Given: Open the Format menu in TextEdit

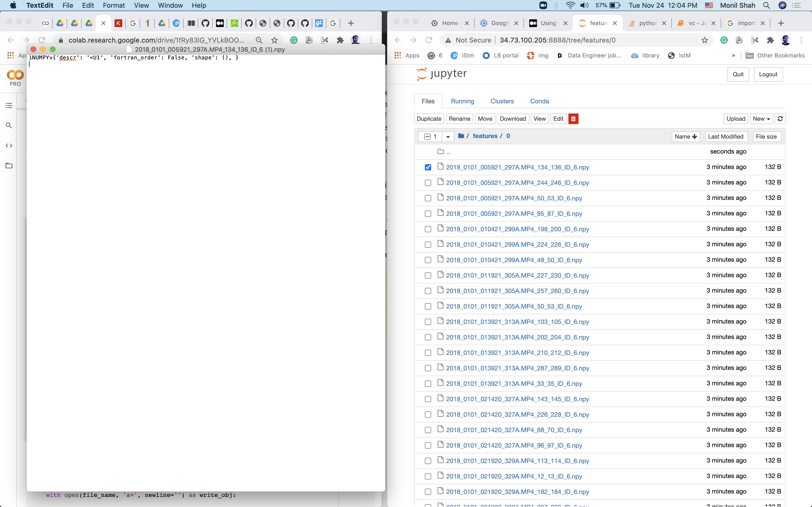Looking at the screenshot, I should pyautogui.click(x=113, y=5).
